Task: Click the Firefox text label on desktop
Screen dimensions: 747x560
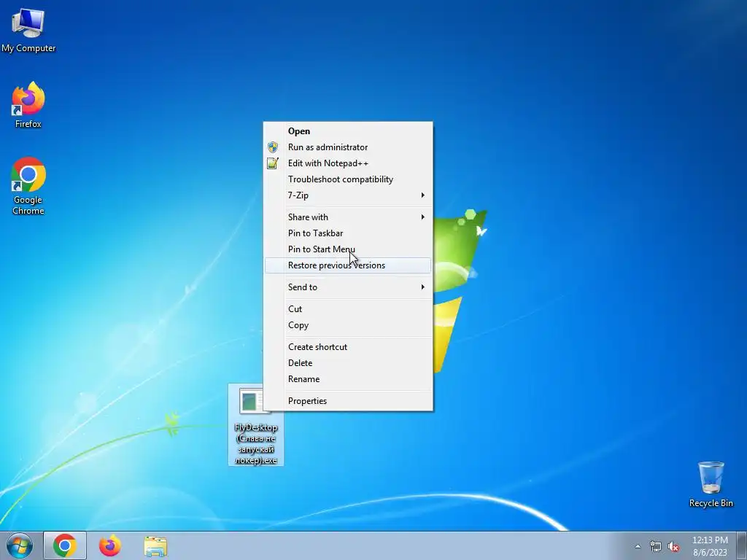Action: 28,124
